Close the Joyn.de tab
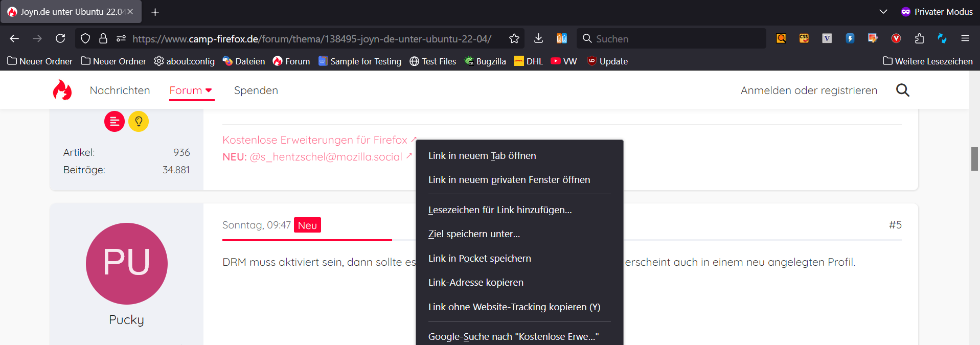The width and height of the screenshot is (980, 345). click(x=130, y=11)
